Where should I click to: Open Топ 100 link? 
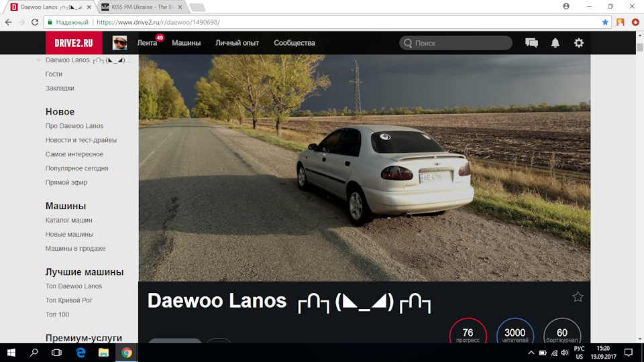(x=57, y=314)
